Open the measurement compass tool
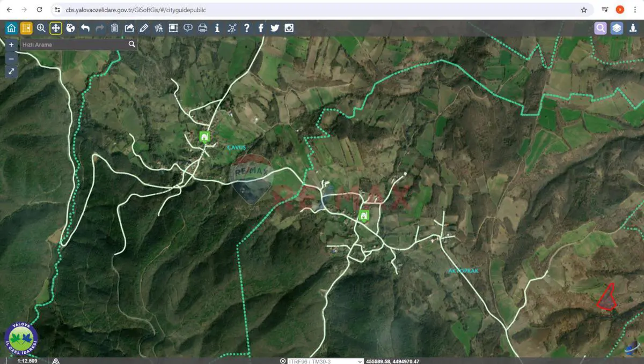644x364 pixels. 159,28
